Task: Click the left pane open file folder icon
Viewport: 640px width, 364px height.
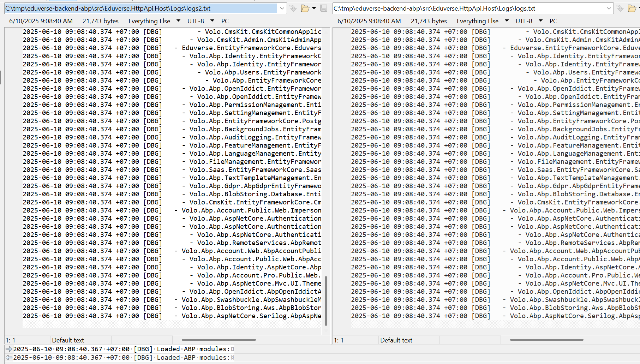Action: 305,8
